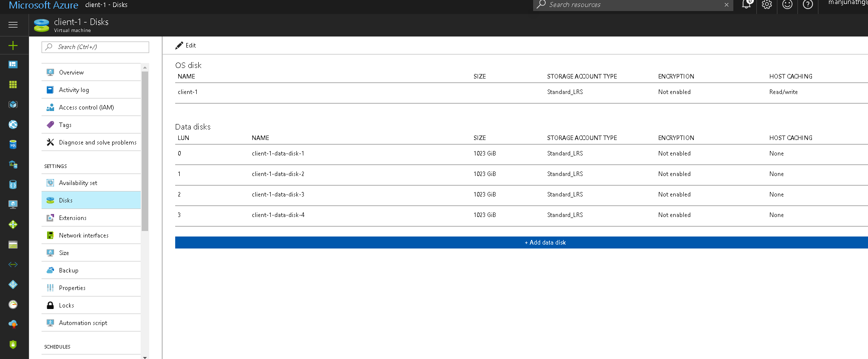This screenshot has width=868, height=359.
Task: Open Activity log menu item
Action: [x=91, y=90]
